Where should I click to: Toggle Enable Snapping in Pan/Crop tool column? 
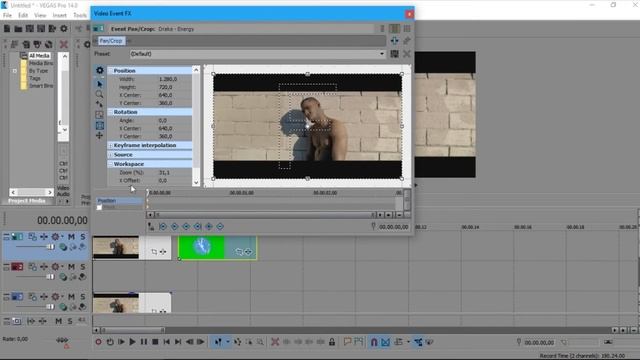point(99,104)
